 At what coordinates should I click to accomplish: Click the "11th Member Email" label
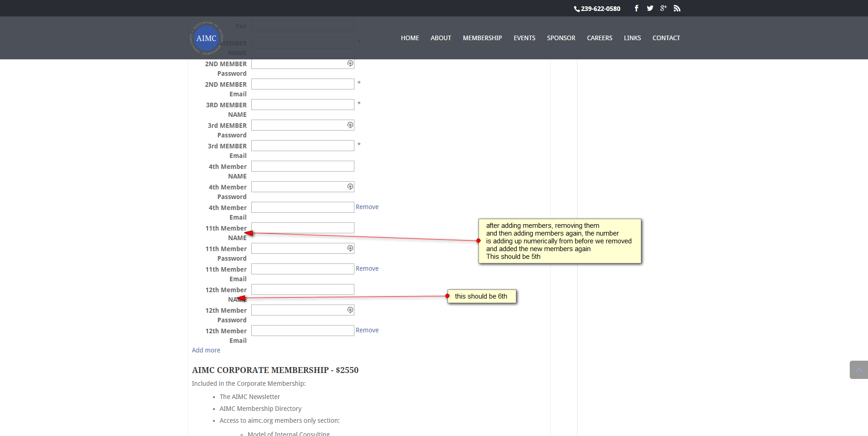pos(226,274)
